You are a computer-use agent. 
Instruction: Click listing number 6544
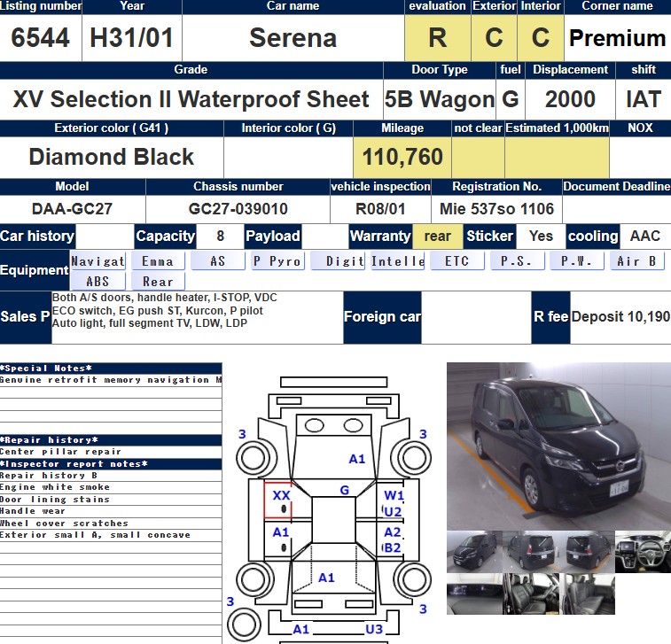coord(40,37)
